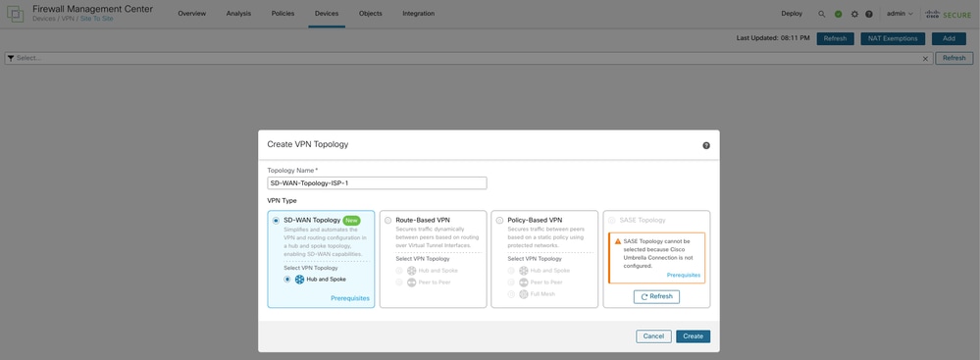This screenshot has width=980, height=360.
Task: Open the Overview menu
Action: [x=192, y=14]
